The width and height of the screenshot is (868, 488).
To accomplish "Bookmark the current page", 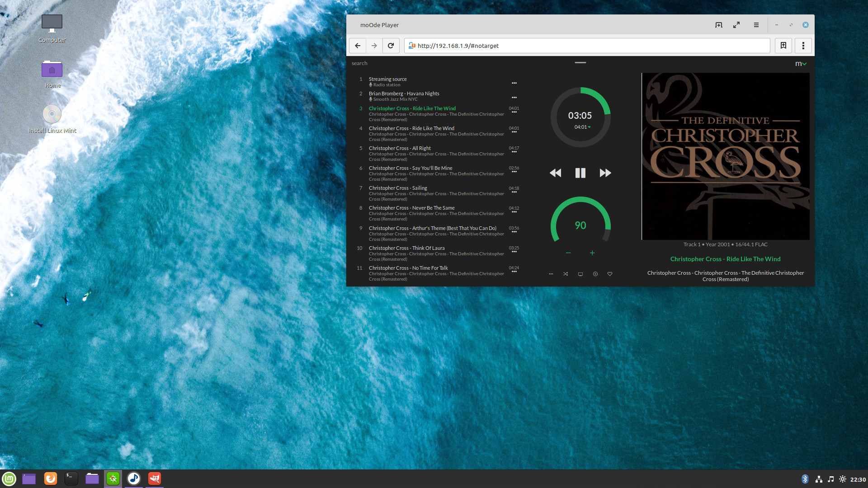I will pos(783,45).
